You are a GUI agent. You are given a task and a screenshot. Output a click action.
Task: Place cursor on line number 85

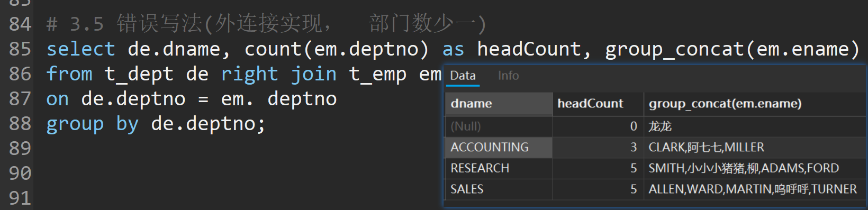point(20,49)
